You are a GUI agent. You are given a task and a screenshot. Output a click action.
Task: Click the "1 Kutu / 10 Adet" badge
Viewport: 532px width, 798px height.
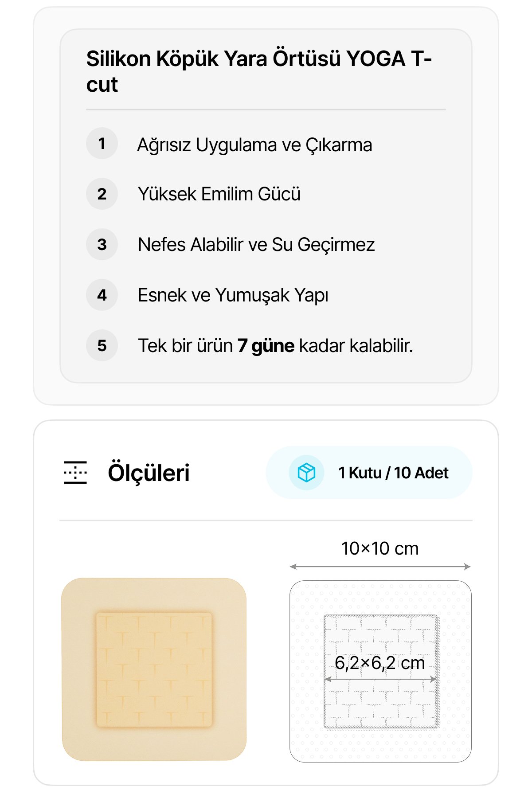coord(393,473)
